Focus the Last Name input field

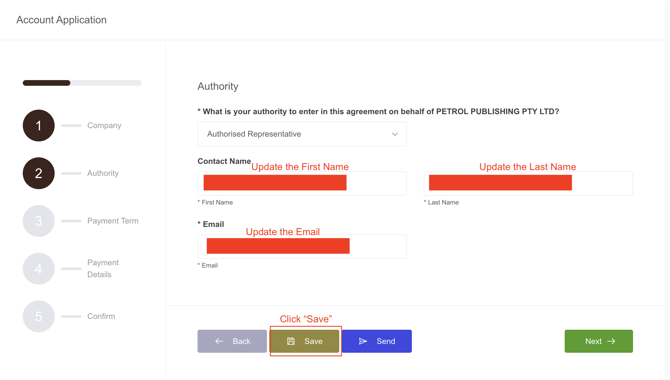click(x=528, y=183)
